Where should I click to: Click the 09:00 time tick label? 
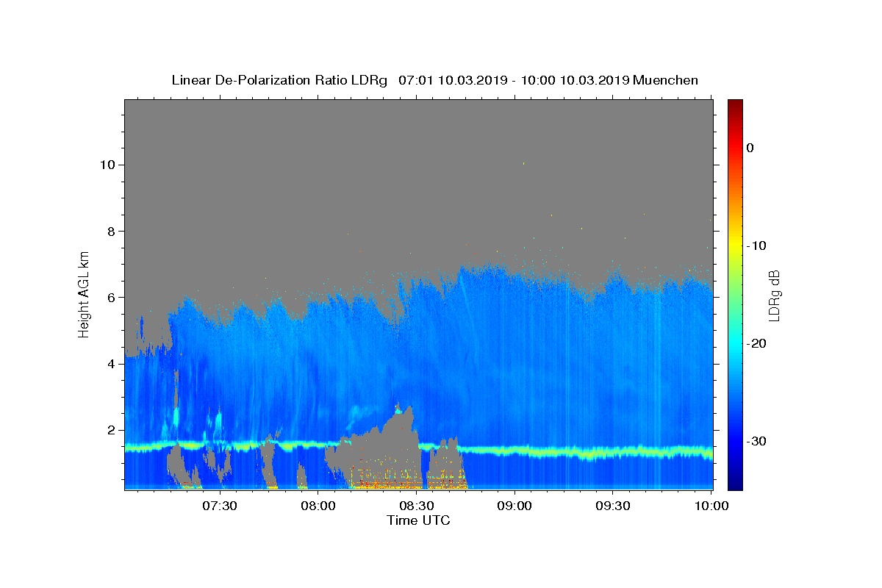[515, 506]
